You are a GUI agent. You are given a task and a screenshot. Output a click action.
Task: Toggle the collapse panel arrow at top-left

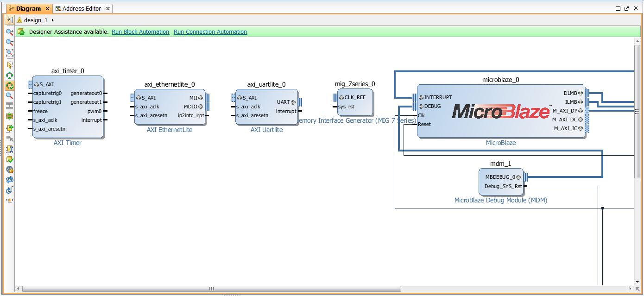click(x=9, y=20)
